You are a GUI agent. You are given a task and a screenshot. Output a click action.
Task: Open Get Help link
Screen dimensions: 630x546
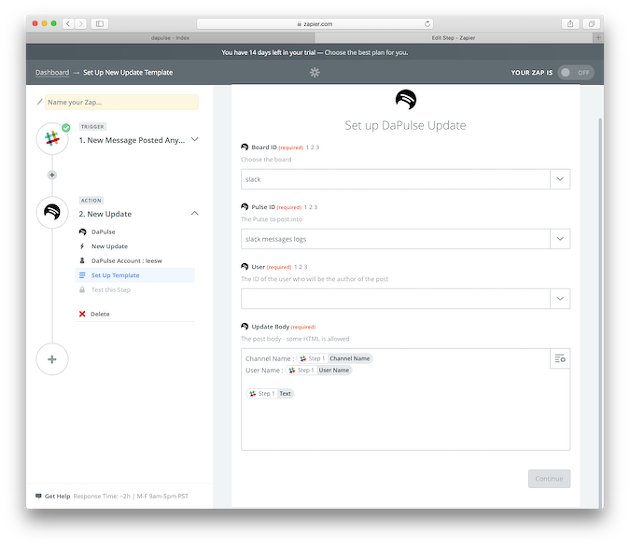click(57, 496)
